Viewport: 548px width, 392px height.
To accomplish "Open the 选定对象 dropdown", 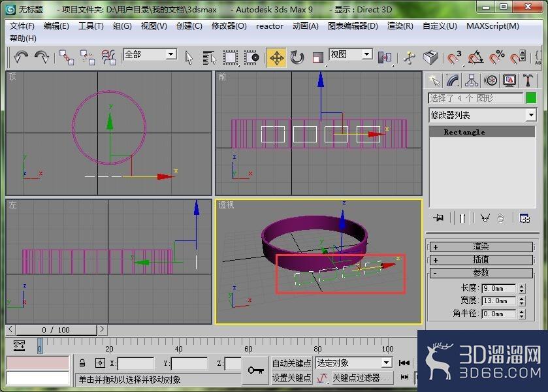I will [x=353, y=363].
